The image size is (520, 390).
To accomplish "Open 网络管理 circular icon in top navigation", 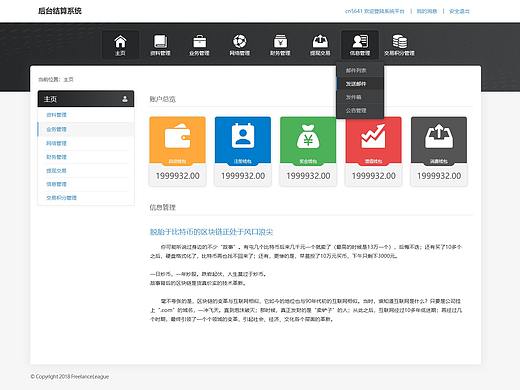I will pos(240,45).
